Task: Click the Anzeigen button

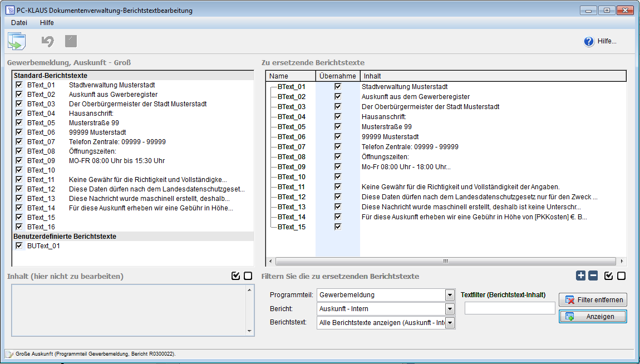Action: click(593, 316)
